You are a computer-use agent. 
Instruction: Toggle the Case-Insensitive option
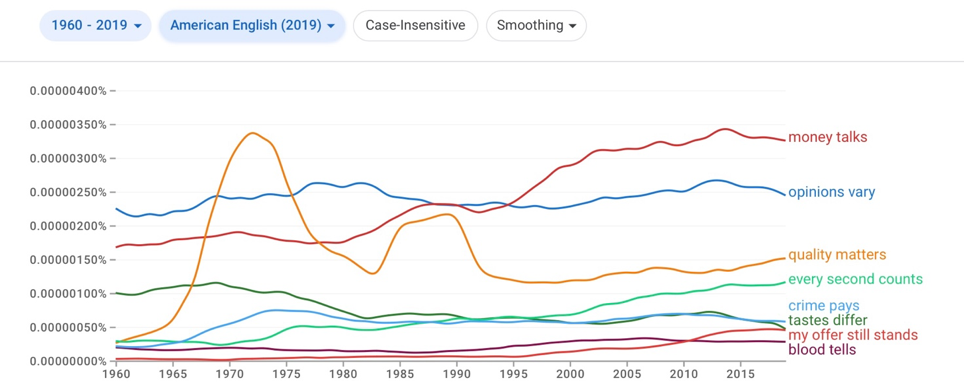coord(416,25)
